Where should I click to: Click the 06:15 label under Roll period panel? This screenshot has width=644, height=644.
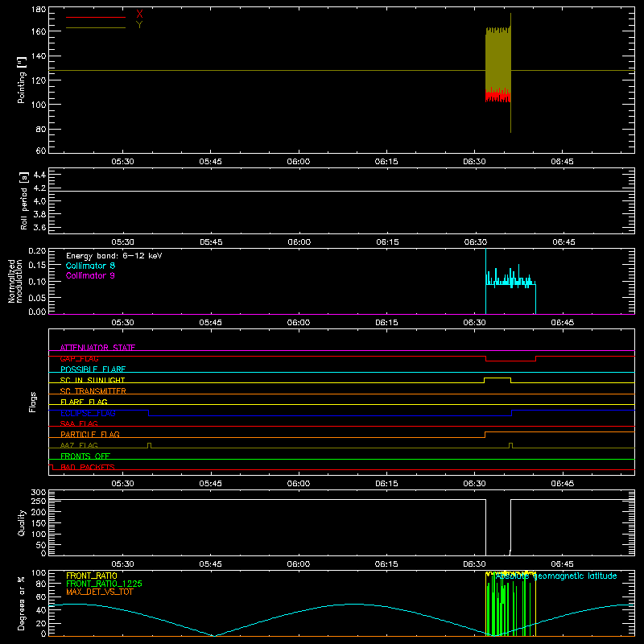(x=387, y=242)
